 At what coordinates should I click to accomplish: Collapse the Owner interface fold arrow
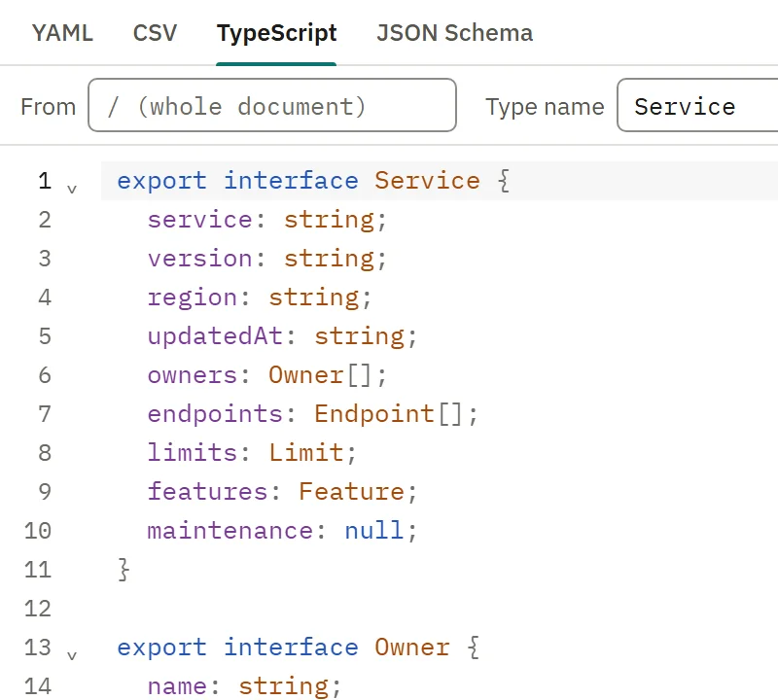[x=72, y=656]
